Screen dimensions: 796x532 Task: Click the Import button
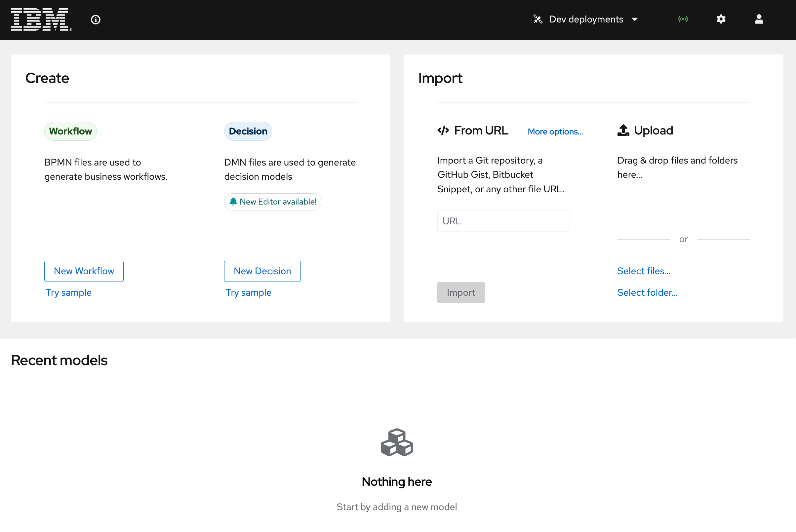click(x=461, y=293)
